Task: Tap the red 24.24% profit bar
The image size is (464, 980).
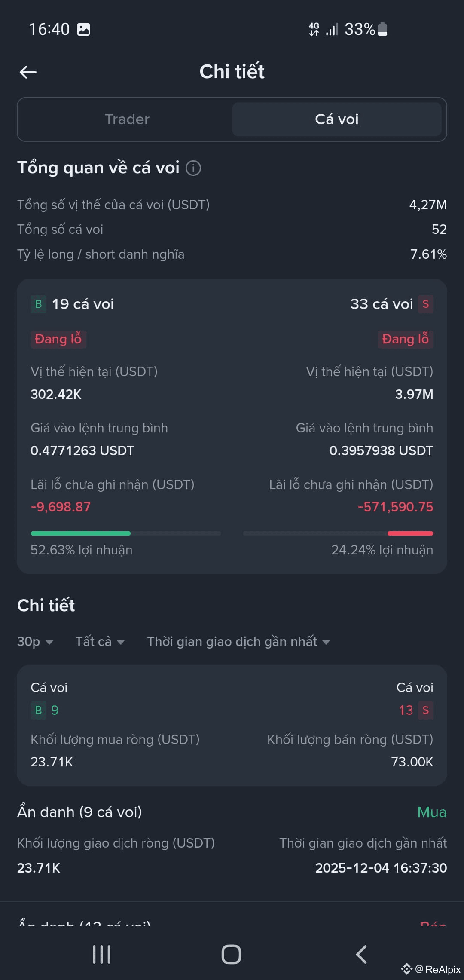Action: [410, 533]
